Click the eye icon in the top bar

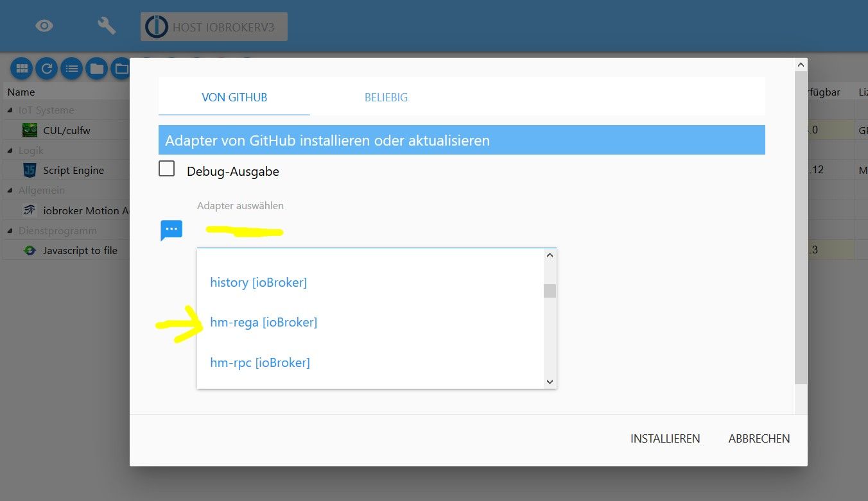coord(44,26)
